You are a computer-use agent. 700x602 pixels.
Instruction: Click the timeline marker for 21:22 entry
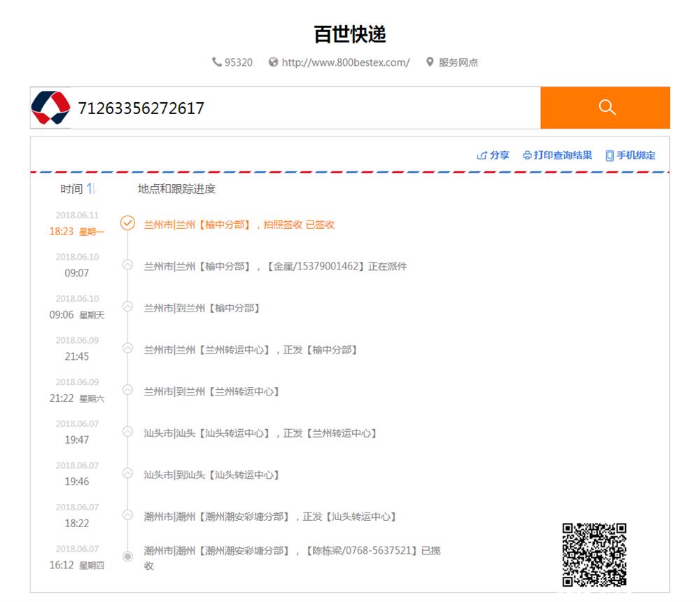[x=127, y=390]
